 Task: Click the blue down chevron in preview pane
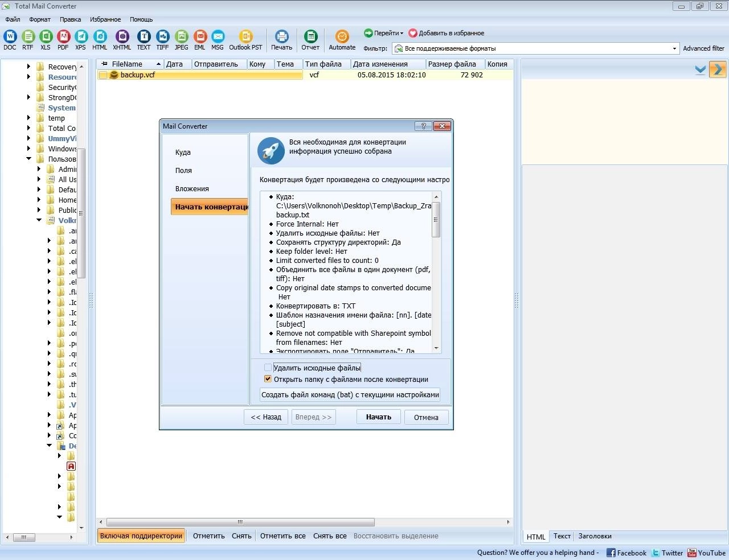tap(701, 70)
